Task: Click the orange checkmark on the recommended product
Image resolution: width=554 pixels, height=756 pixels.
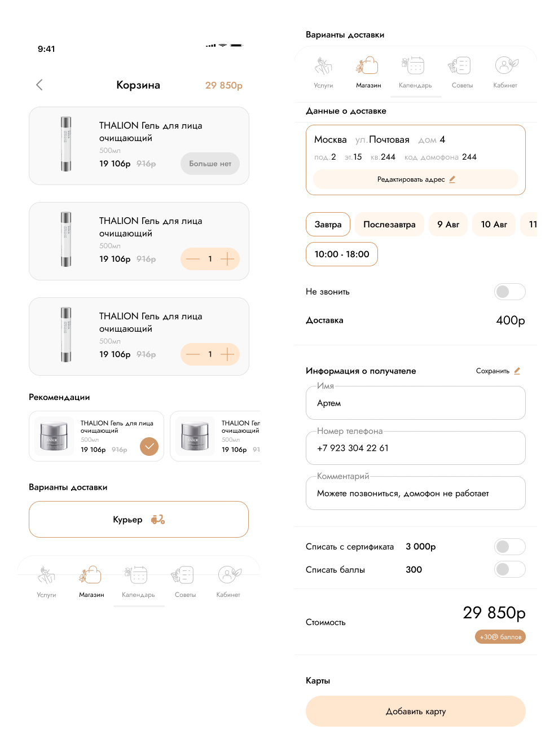Action: [149, 446]
